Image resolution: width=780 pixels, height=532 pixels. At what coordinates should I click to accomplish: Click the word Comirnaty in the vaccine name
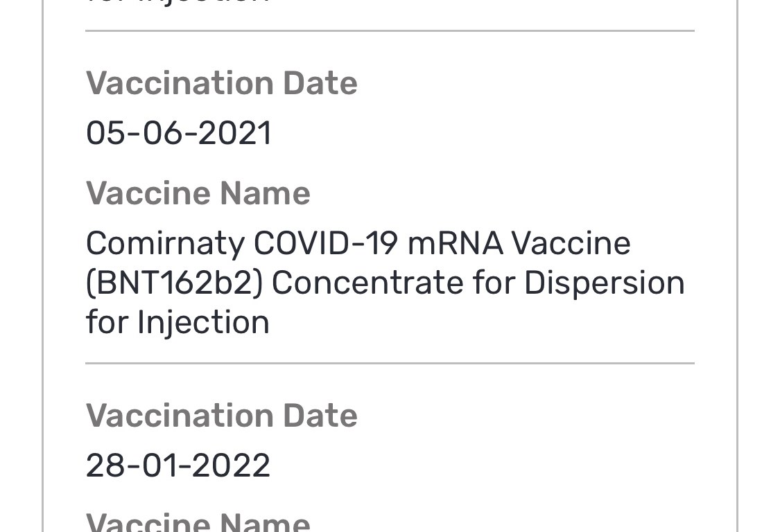165,244
